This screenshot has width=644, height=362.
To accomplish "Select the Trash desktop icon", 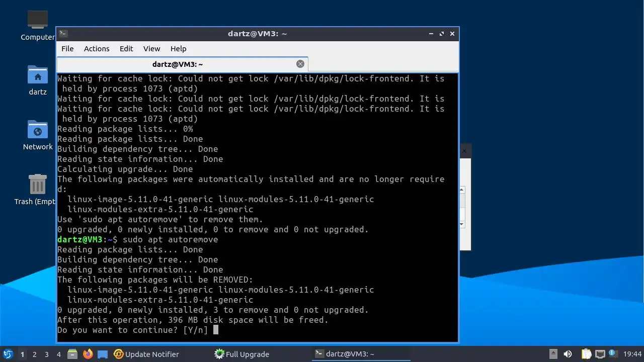I will (x=35, y=190).
